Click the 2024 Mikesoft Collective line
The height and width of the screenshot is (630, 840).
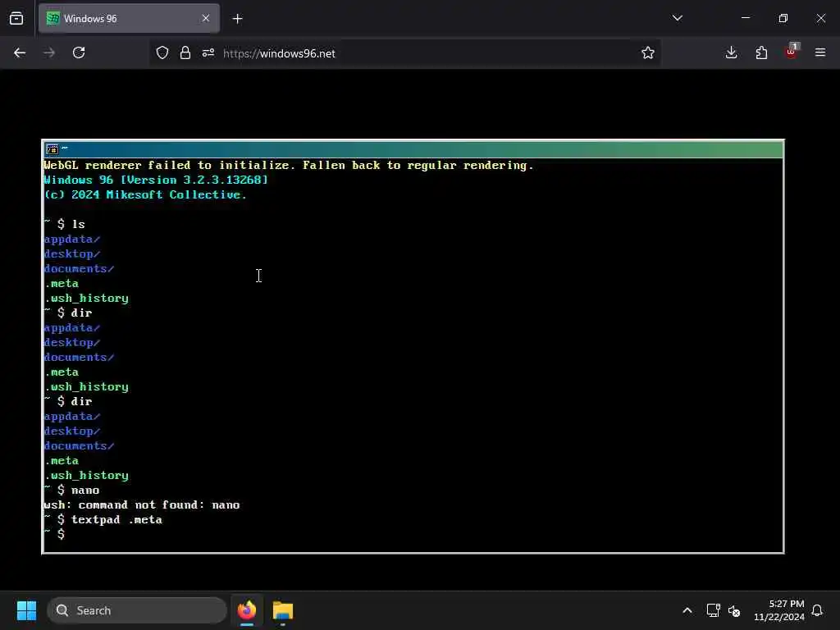coord(144,195)
